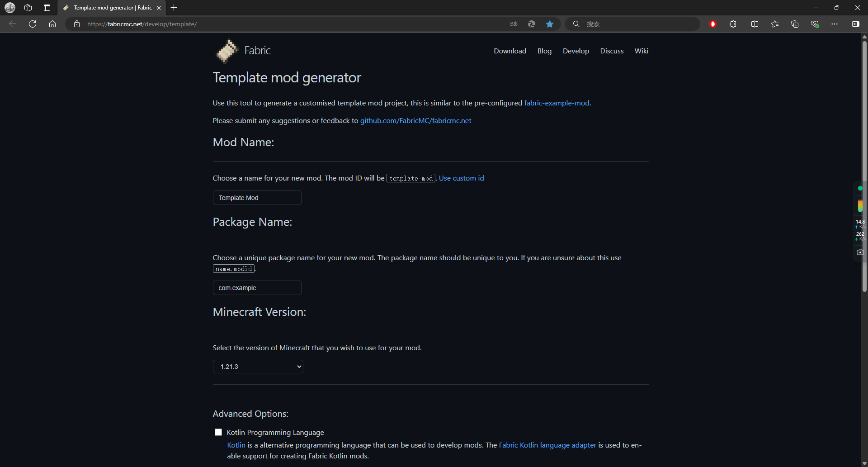Click the Package Name input with com.example
Screen dimensions: 868x467
tap(257, 288)
